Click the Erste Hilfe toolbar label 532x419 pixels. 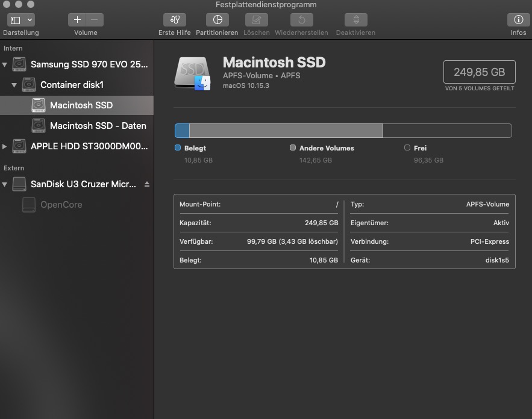click(175, 33)
